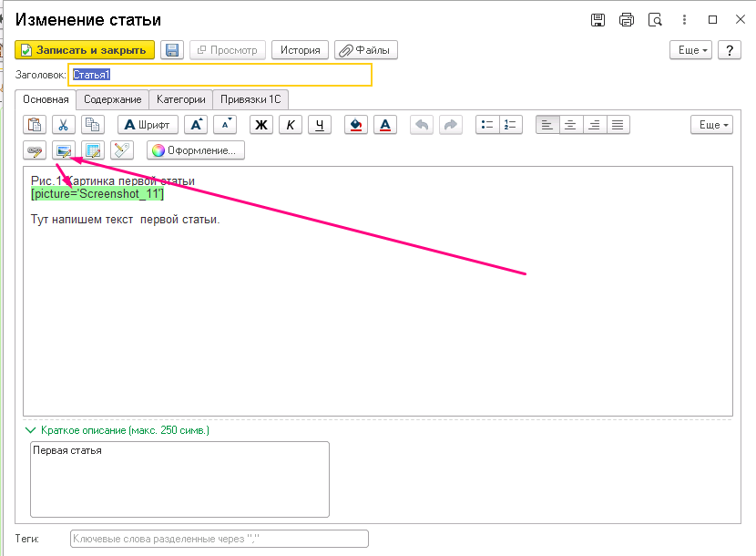Align text center

[x=571, y=125]
